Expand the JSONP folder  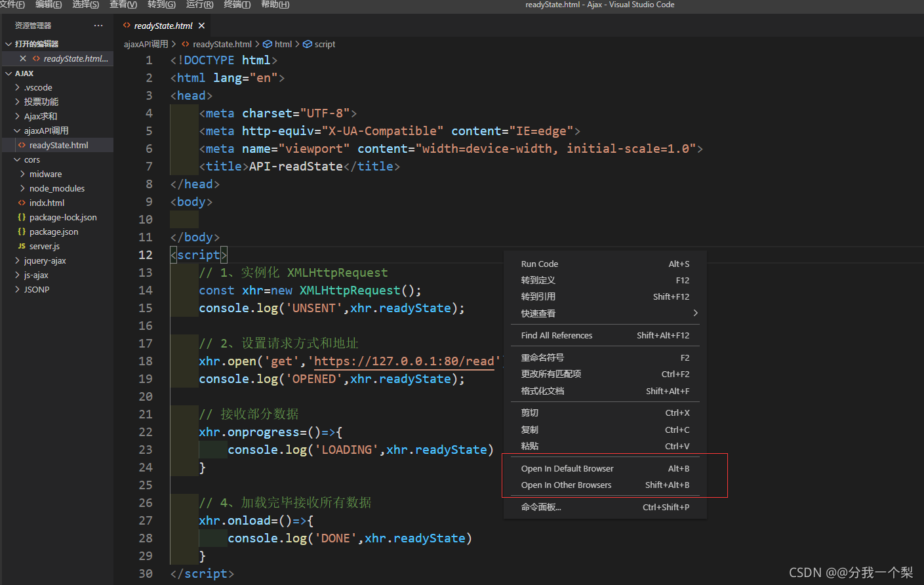click(x=17, y=289)
